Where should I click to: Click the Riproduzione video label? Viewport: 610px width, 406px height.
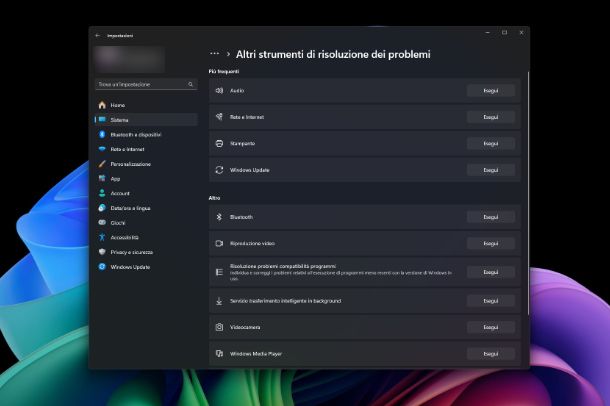point(252,243)
